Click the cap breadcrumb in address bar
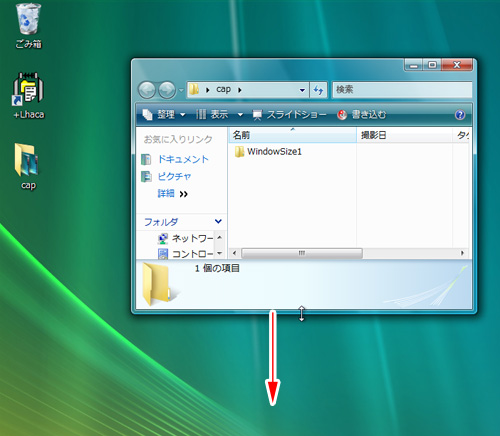The height and width of the screenshot is (436, 500). 223,89
